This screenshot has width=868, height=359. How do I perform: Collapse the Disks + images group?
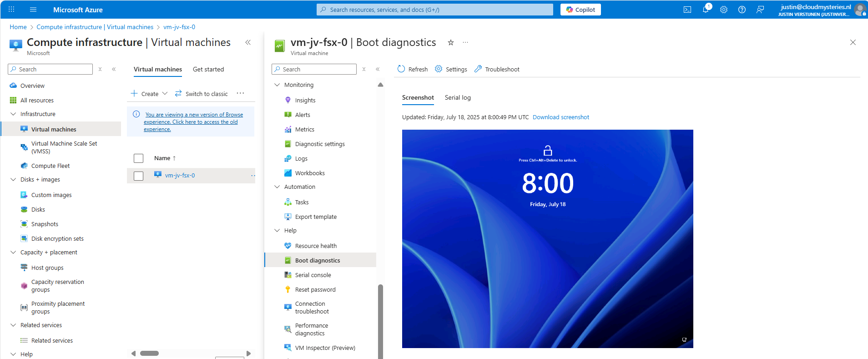(x=13, y=180)
